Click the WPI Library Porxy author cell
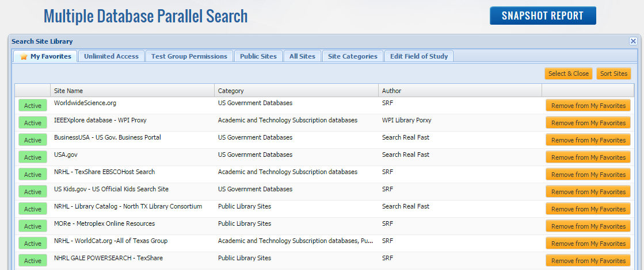This screenshot has width=644, height=270. tap(406, 121)
